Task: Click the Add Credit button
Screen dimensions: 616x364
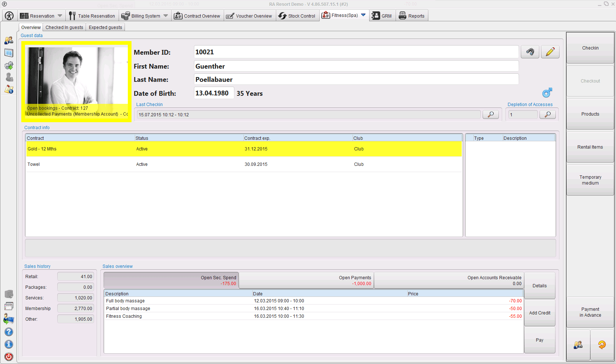Action: click(x=539, y=313)
